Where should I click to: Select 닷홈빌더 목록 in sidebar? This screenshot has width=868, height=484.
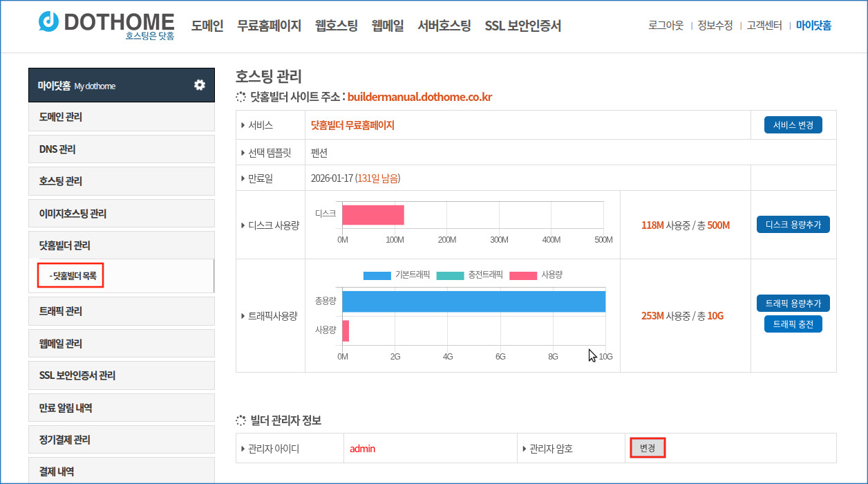73,275
